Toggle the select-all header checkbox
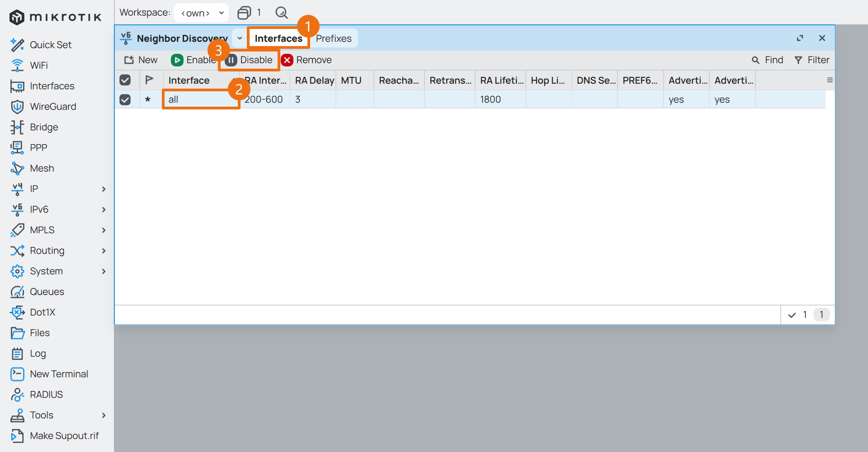Viewport: 868px width, 452px height. coord(125,80)
